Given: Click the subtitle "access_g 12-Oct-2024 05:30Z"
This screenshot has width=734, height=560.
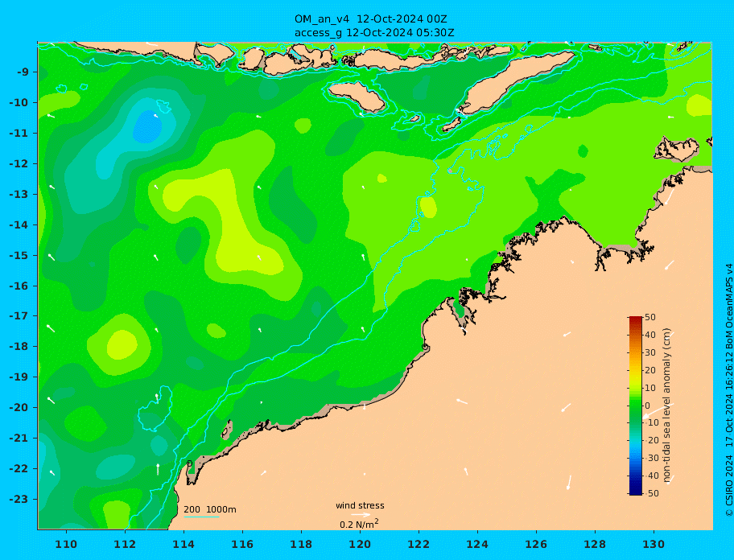Looking at the screenshot, I should 374,33.
